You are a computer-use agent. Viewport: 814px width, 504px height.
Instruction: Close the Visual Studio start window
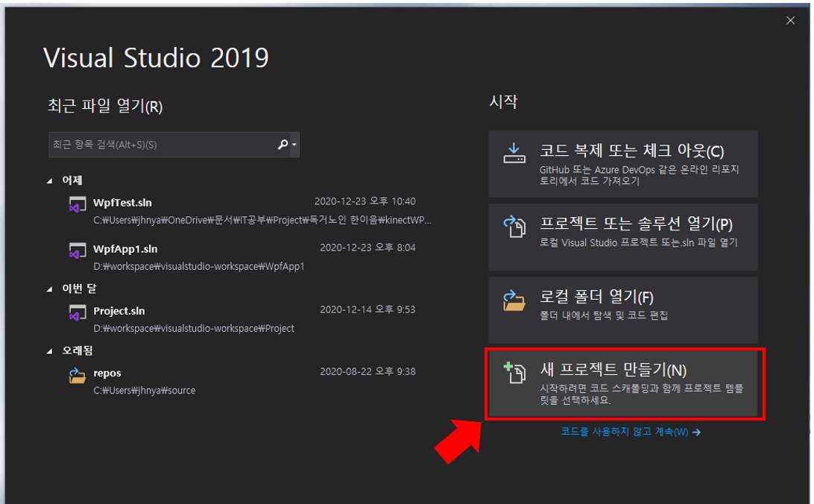(x=790, y=20)
